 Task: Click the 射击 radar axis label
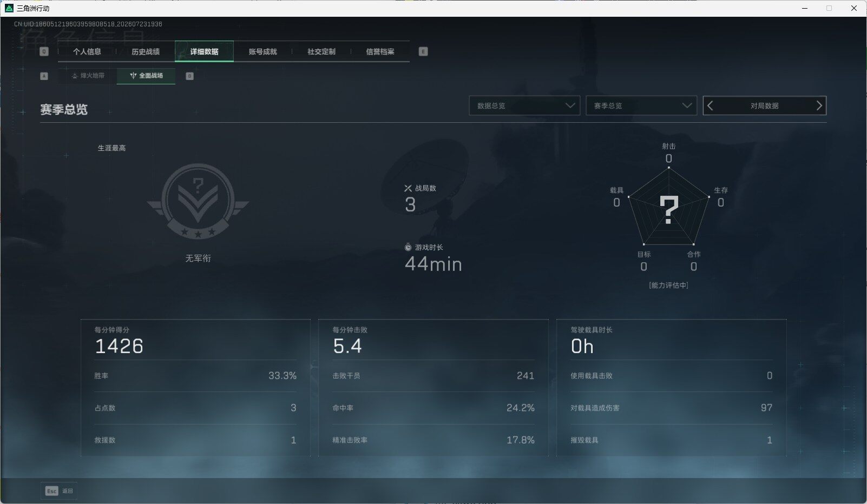pyautogui.click(x=669, y=146)
